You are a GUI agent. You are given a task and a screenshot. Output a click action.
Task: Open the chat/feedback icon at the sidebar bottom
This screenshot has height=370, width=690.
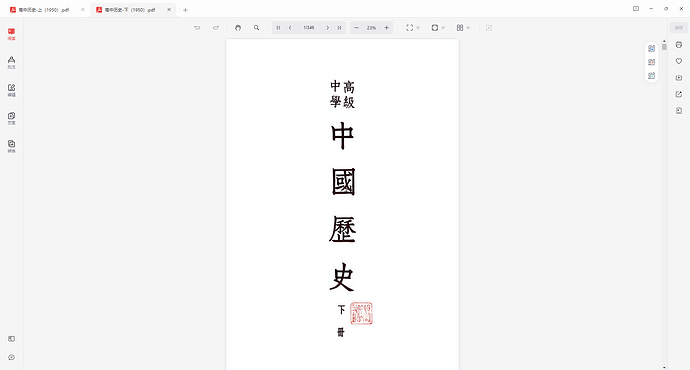click(11, 357)
